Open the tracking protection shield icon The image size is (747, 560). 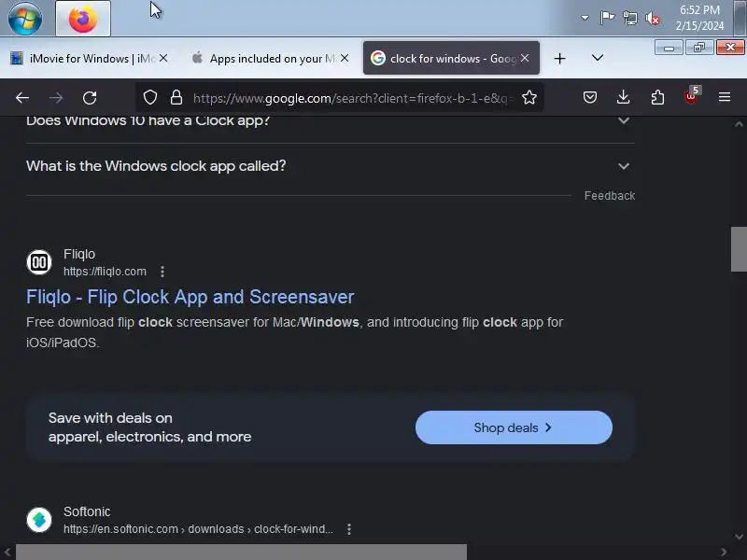pos(150,98)
